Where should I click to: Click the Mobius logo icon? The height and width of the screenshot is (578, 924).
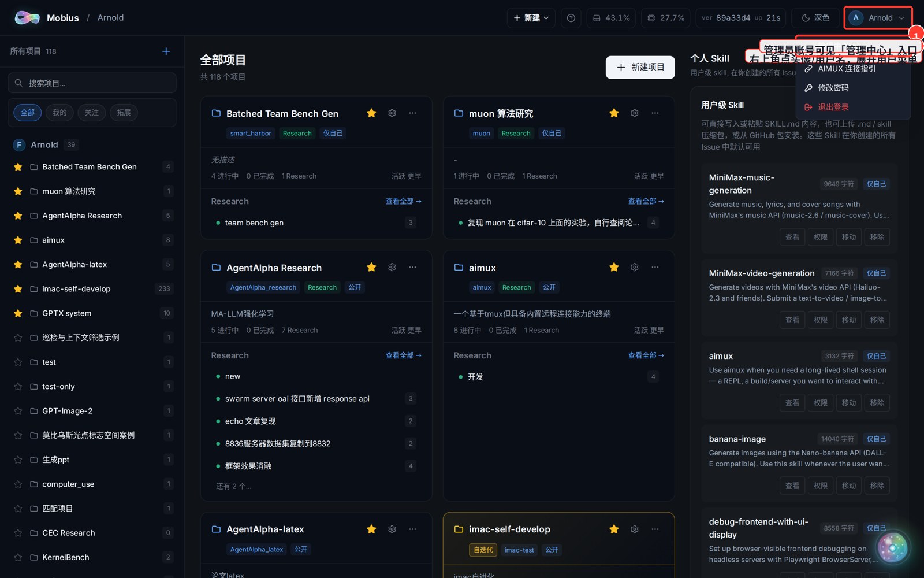click(27, 18)
